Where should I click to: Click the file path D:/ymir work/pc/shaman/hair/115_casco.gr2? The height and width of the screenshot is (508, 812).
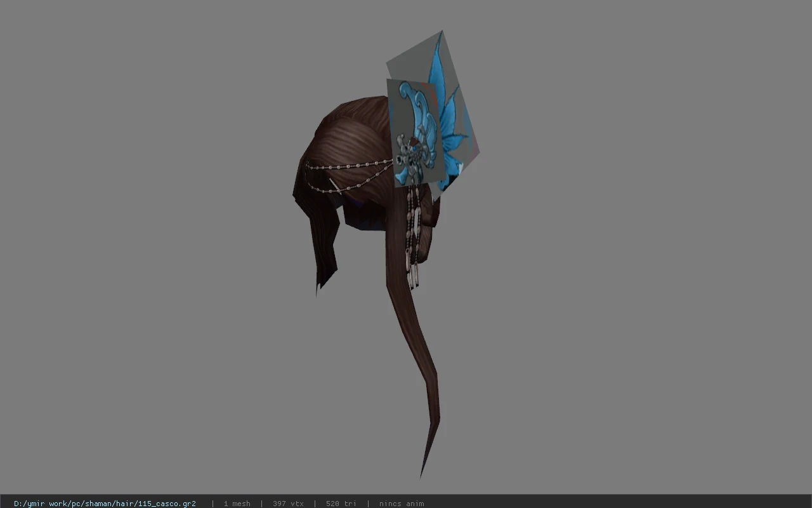pos(105,504)
